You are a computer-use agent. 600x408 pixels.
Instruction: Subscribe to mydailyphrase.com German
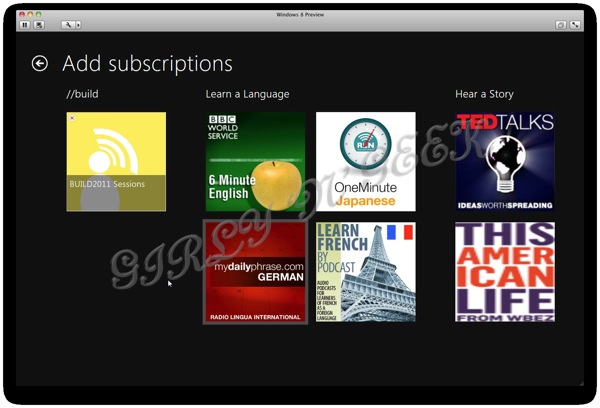point(255,272)
